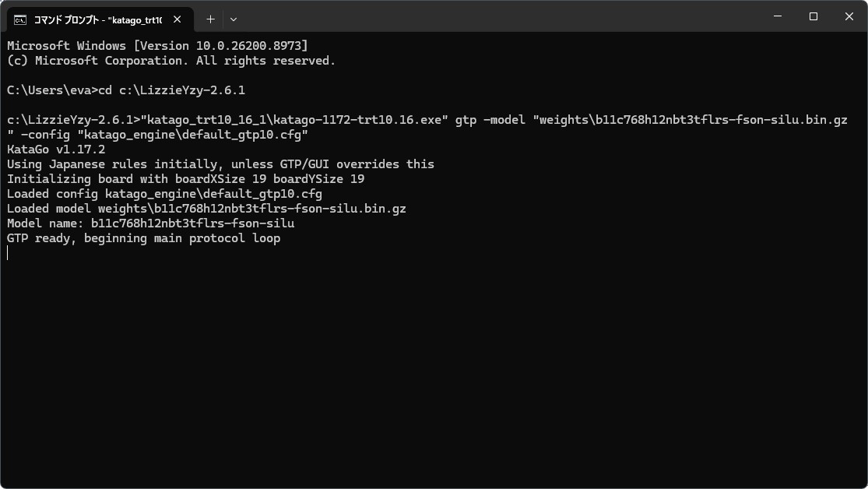Maximize the terminal window
Image resolution: width=868 pixels, height=489 pixels.
814,16
